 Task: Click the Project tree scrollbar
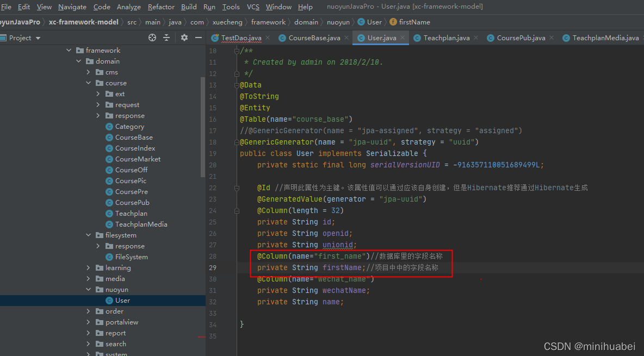click(x=203, y=127)
